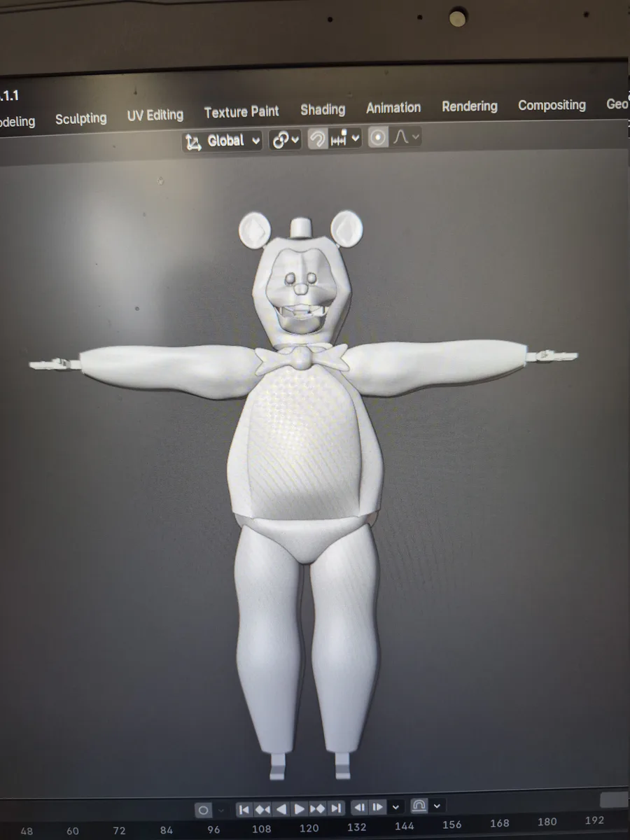The image size is (630, 840).
Task: Click frame 192 on the timeline ruler
Action: 594,820
